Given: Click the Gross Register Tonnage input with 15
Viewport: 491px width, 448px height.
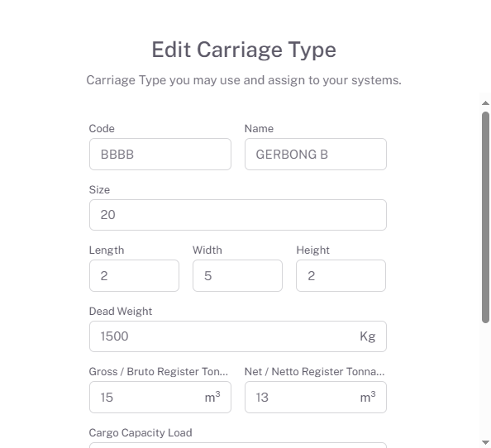Looking at the screenshot, I should [160, 397].
